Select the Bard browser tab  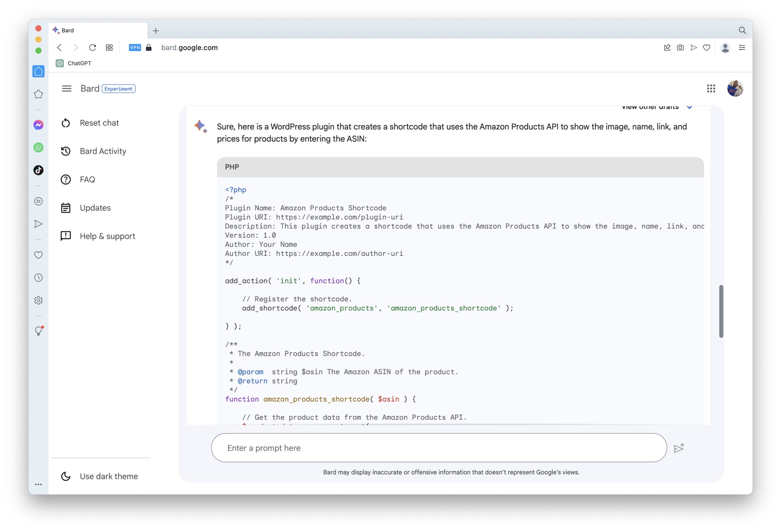pos(98,31)
